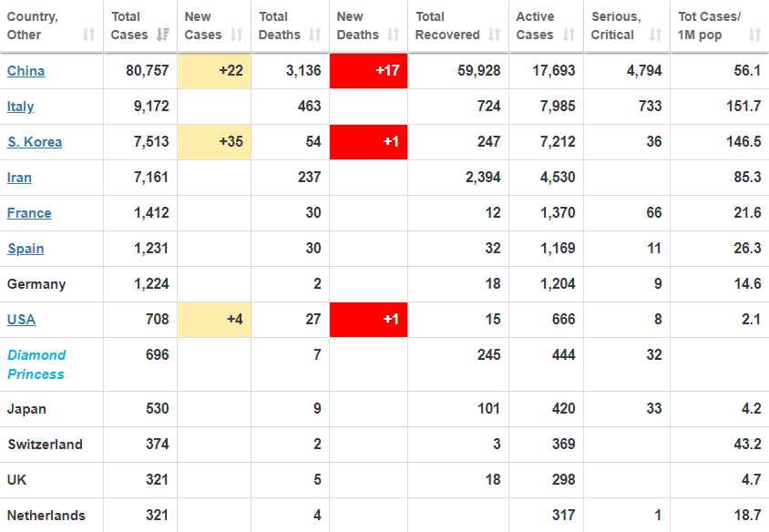The width and height of the screenshot is (769, 532).
Task: Click sort arrows next to Total Cases
Action: coord(163,35)
